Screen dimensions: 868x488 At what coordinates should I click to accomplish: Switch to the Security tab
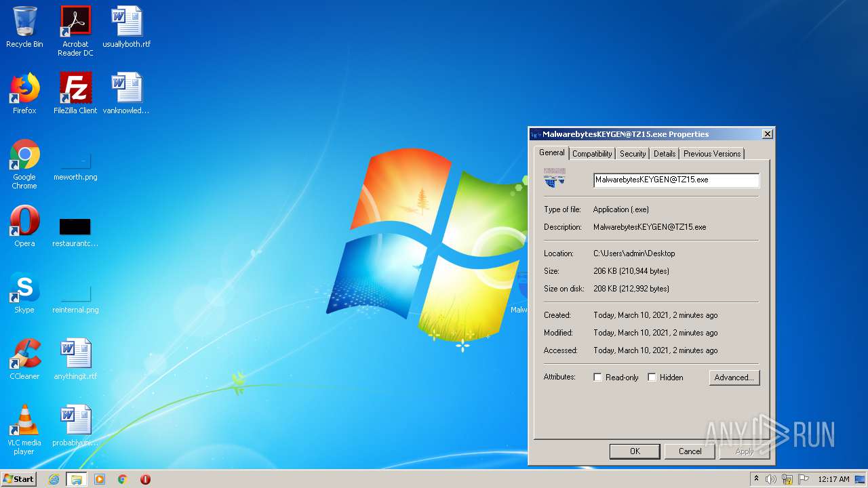pos(633,154)
